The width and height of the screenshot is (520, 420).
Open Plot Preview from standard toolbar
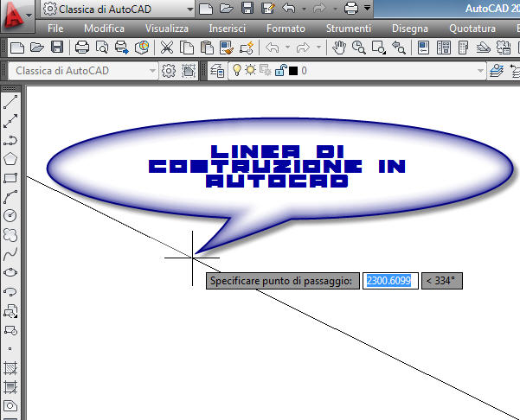click(102, 48)
